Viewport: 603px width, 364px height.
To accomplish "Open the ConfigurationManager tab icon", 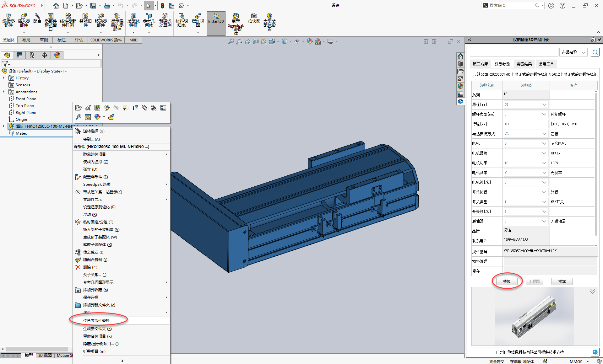I will coord(32,55).
